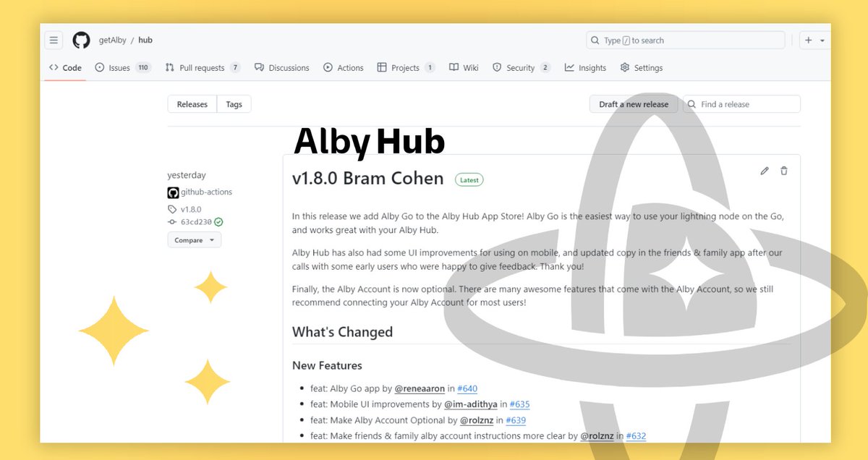Open the v1.8.0 Bram Cohen release title
Viewport: 868px width, 460px height.
pos(368,179)
